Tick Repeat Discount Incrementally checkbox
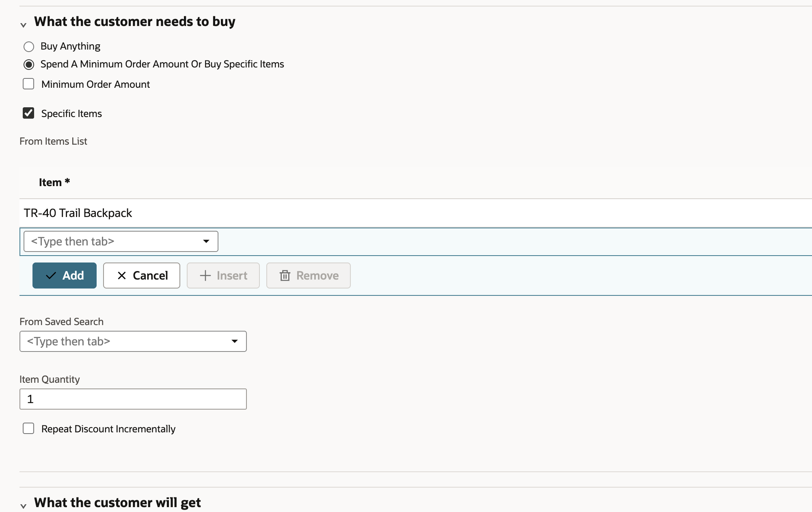 point(28,429)
